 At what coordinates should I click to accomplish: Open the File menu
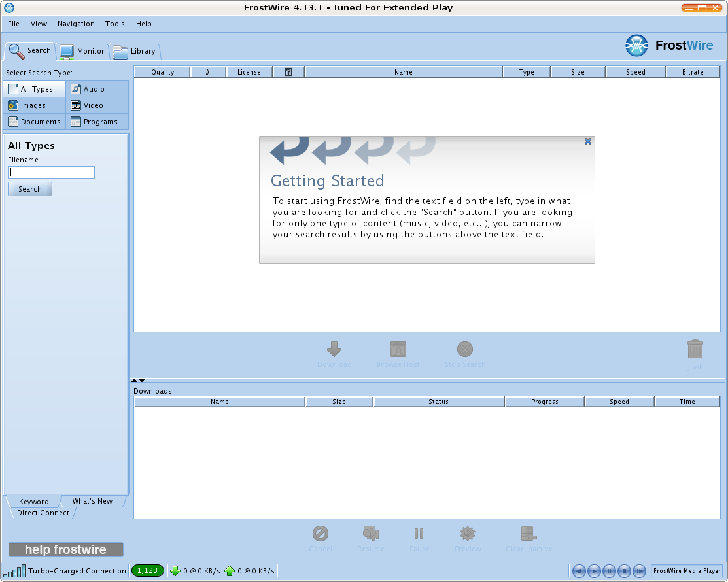14,24
